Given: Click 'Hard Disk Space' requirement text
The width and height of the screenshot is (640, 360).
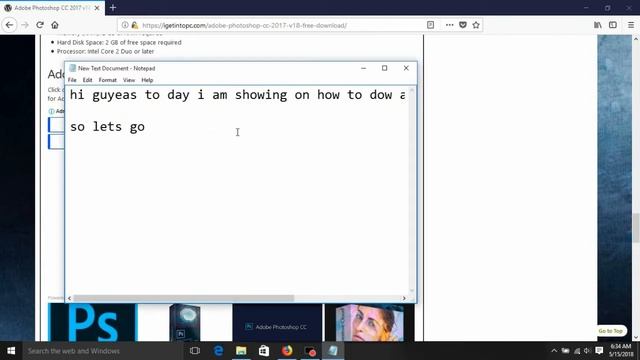Looking at the screenshot, I should coord(119,42).
